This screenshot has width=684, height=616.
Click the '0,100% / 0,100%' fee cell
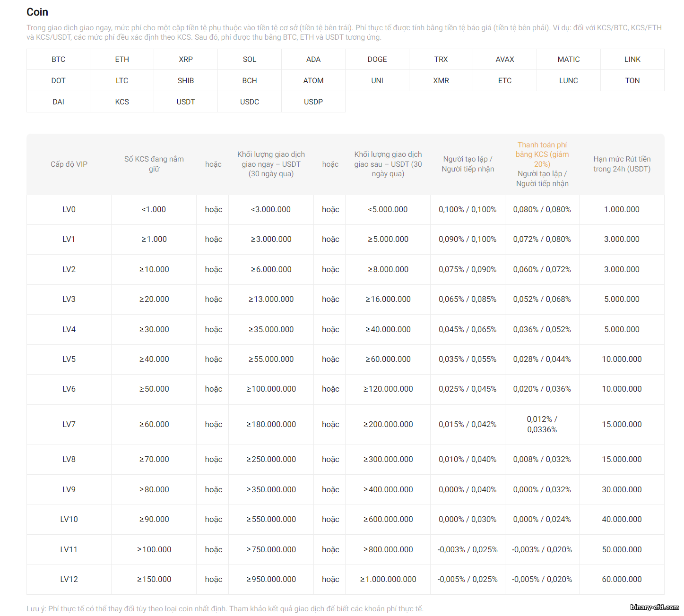point(468,210)
